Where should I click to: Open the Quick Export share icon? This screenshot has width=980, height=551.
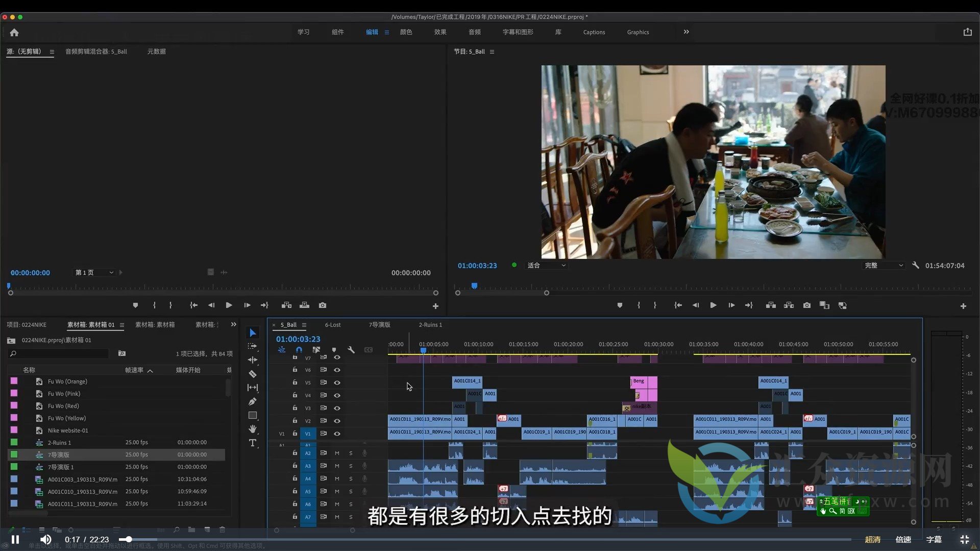(968, 32)
